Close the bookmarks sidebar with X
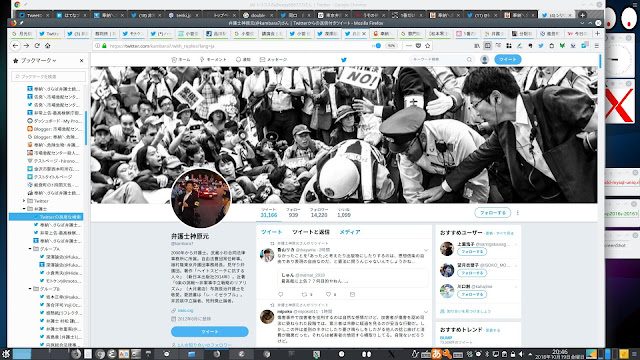Screen dimensions: 640x360 pos(81,60)
